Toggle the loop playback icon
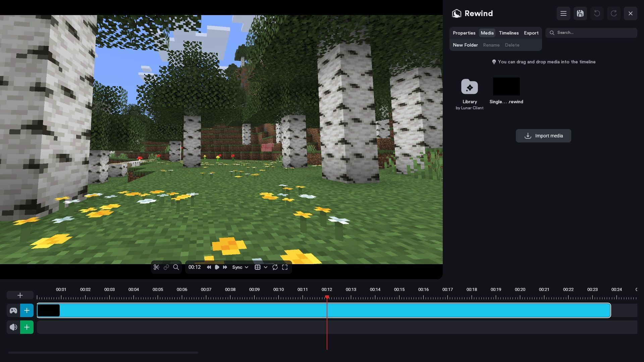The width and height of the screenshot is (644, 362). click(x=275, y=267)
